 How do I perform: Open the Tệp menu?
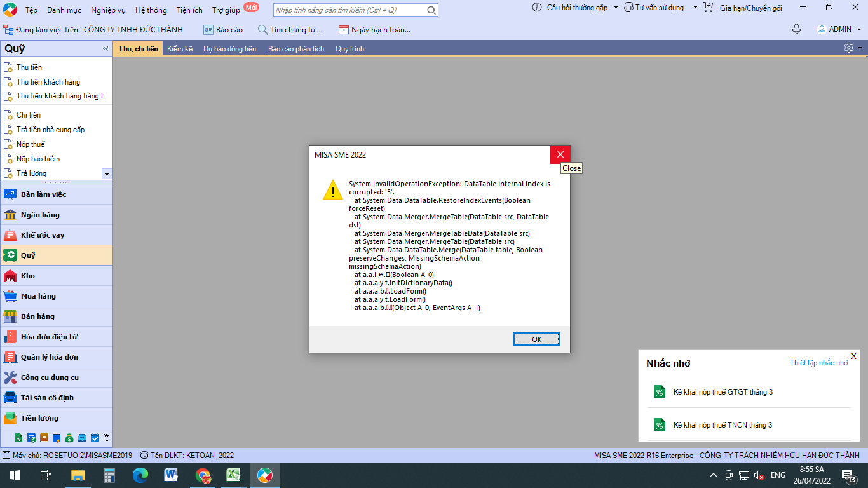[31, 10]
